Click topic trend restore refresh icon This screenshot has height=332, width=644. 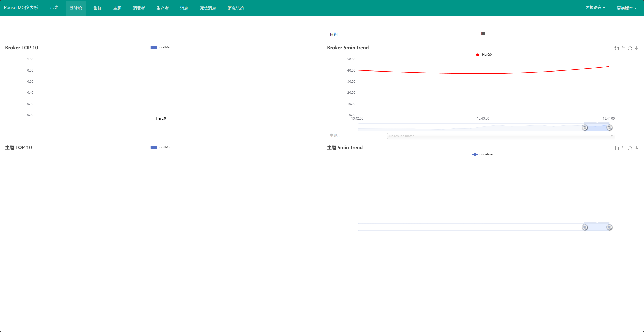click(630, 148)
